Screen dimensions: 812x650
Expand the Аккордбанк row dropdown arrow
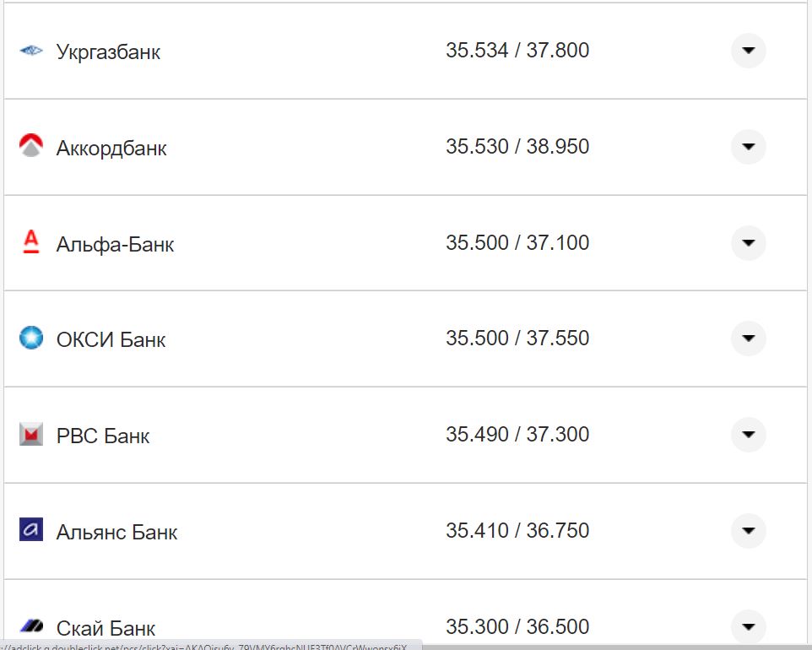[748, 147]
